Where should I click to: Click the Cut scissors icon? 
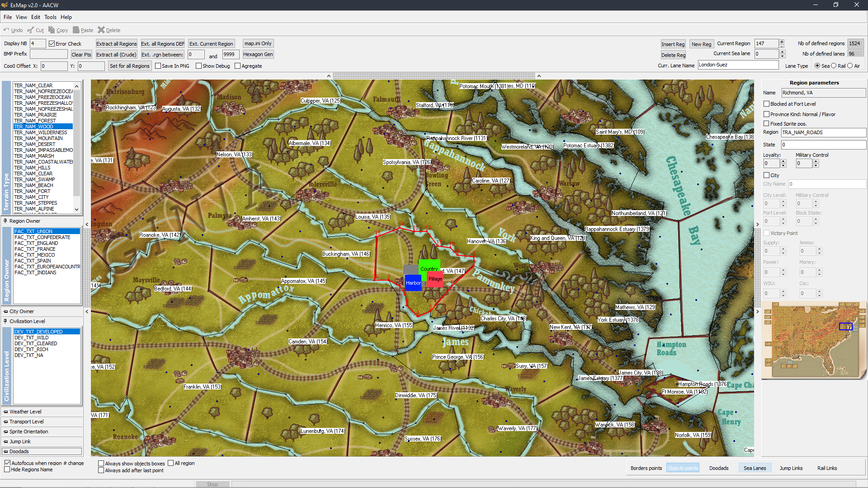30,30
